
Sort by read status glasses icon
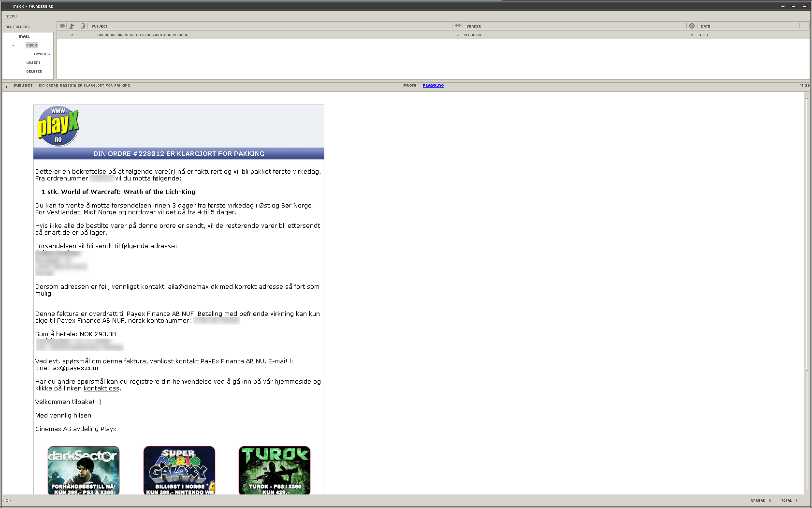[x=458, y=26]
